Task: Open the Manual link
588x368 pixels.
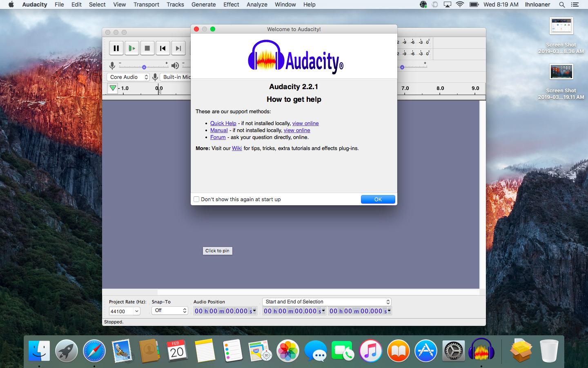Action: (x=219, y=130)
